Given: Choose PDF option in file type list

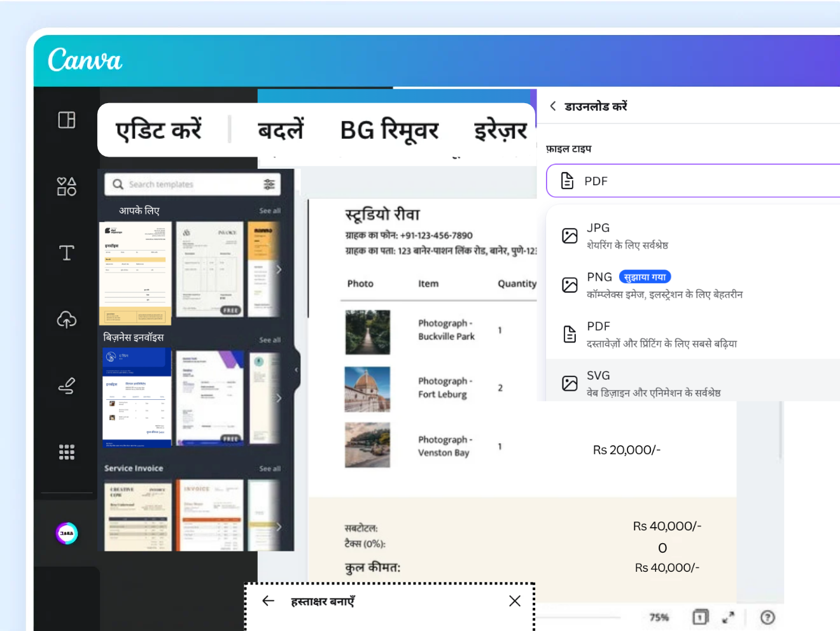Looking at the screenshot, I should click(693, 334).
